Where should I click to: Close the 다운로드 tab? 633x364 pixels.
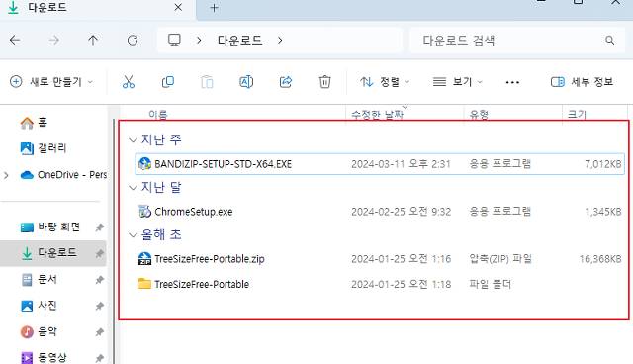(178, 7)
